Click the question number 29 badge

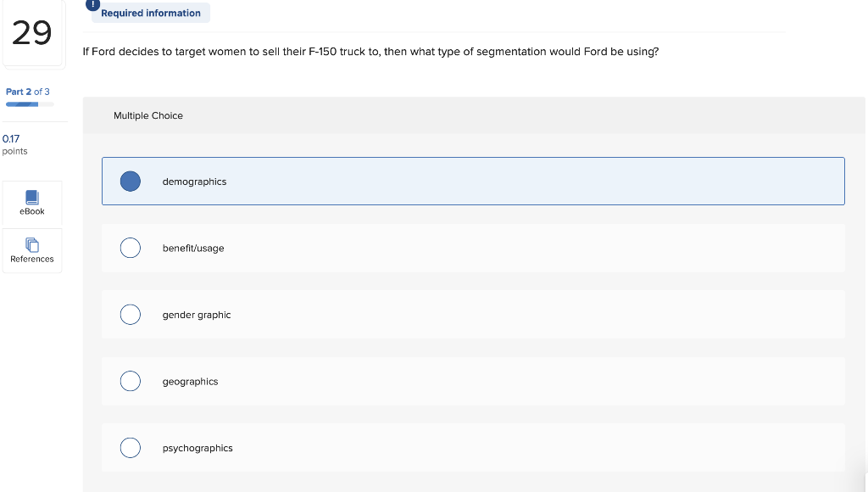click(34, 32)
